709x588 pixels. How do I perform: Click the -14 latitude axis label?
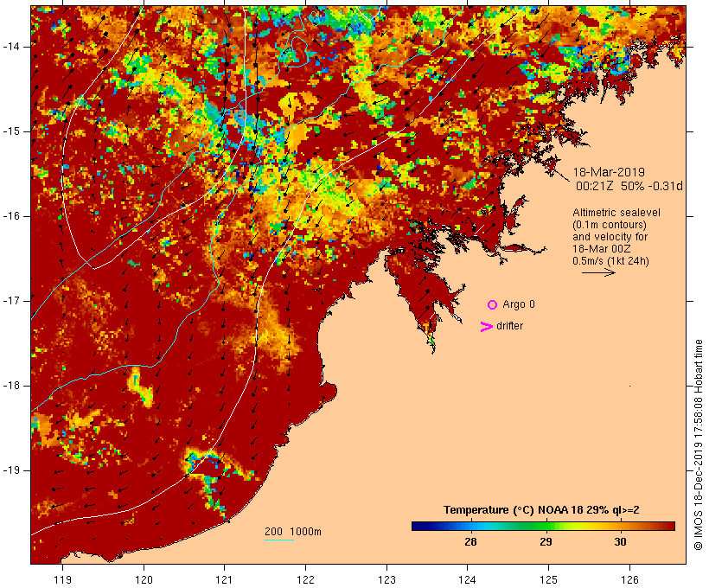tap(11, 47)
